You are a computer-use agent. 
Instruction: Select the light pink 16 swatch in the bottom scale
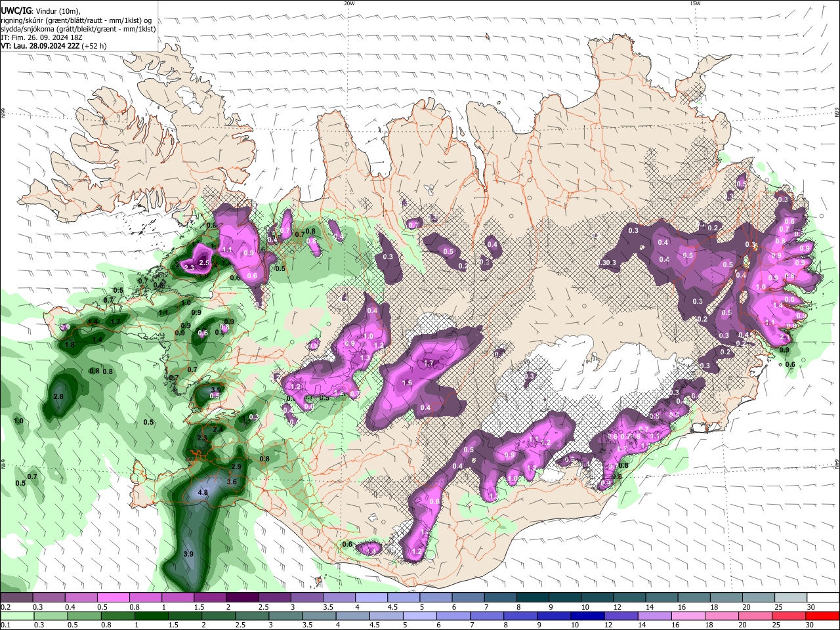688,616
